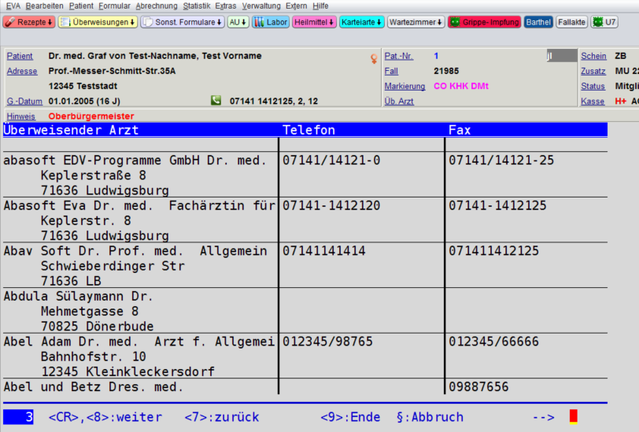Image resolution: width=639 pixels, height=432 pixels.
Task: Click the <CR>,<8>:weiter command
Action: click(x=105, y=417)
